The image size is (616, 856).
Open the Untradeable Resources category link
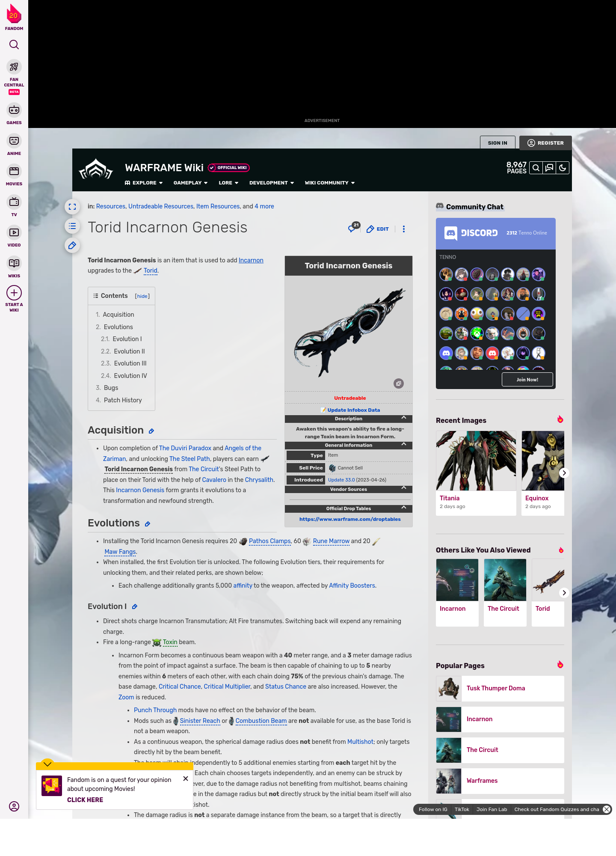click(x=161, y=206)
